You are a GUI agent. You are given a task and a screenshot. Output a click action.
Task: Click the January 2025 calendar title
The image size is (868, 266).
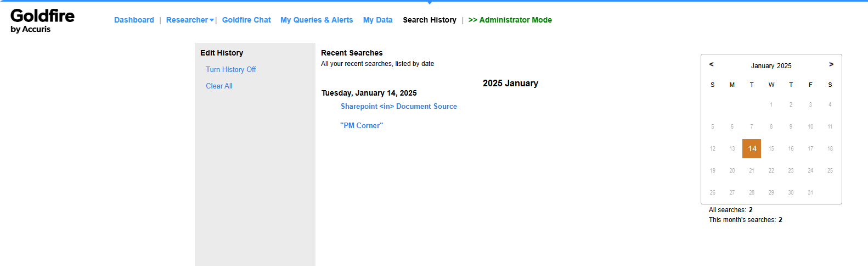tap(771, 66)
